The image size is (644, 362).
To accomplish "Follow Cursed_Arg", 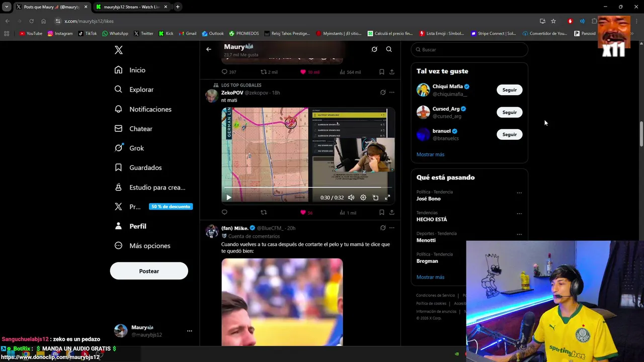I will 510,112.
